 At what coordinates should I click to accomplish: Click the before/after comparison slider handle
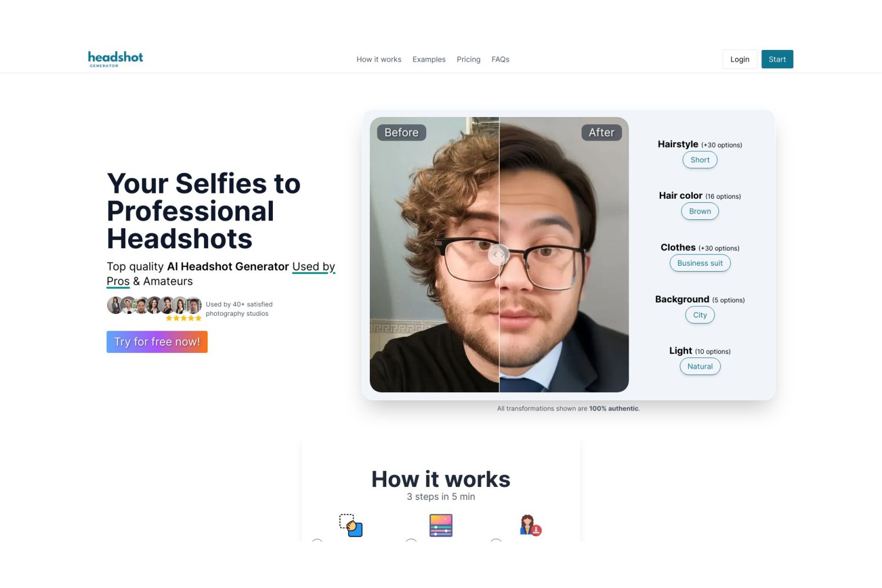point(499,255)
